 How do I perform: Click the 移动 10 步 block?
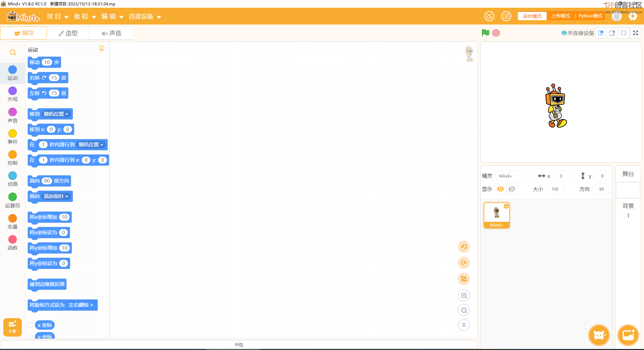point(44,62)
